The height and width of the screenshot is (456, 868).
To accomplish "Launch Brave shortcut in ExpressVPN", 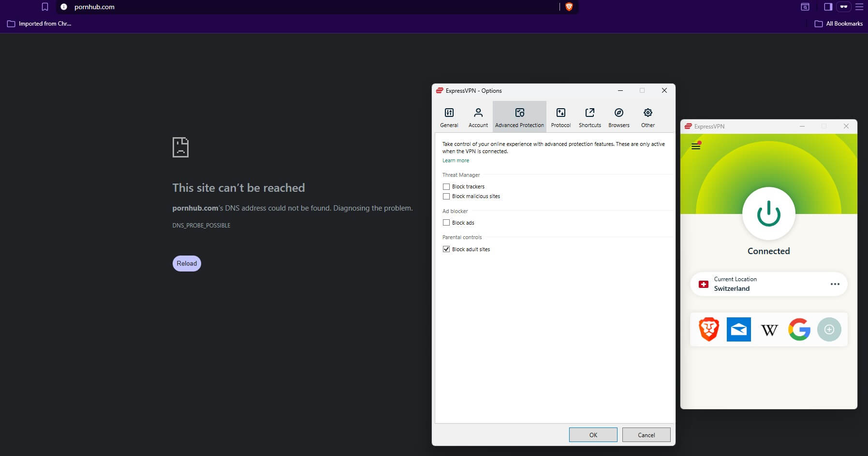I will click(709, 329).
